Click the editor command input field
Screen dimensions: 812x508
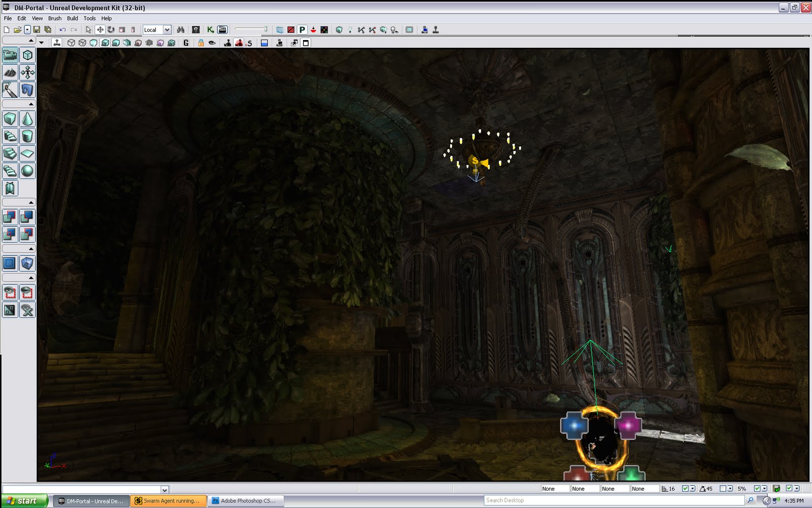pyautogui.click(x=82, y=490)
